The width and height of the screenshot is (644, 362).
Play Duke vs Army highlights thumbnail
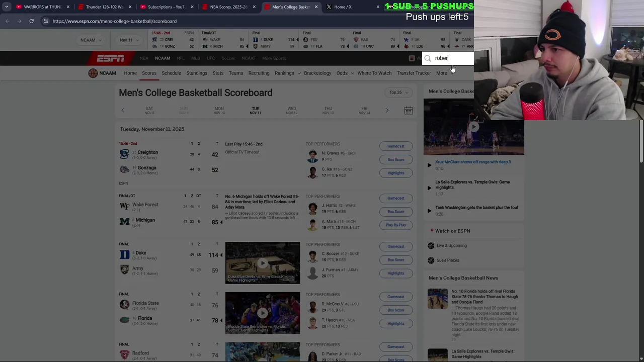[263, 263]
